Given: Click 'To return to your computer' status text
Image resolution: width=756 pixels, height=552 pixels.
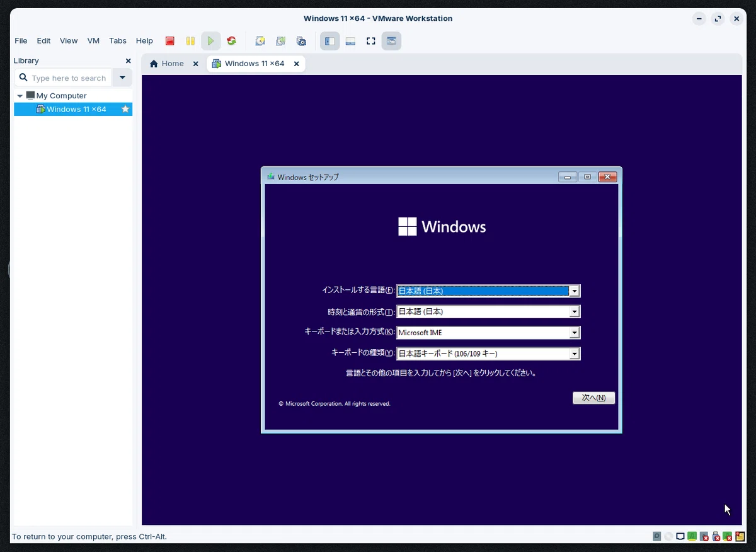Looking at the screenshot, I should [89, 537].
